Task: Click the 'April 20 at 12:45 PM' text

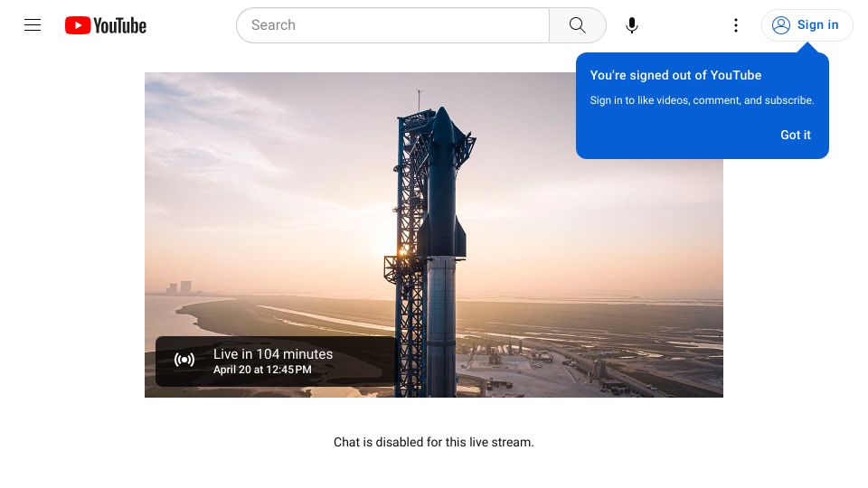Action: [262, 370]
